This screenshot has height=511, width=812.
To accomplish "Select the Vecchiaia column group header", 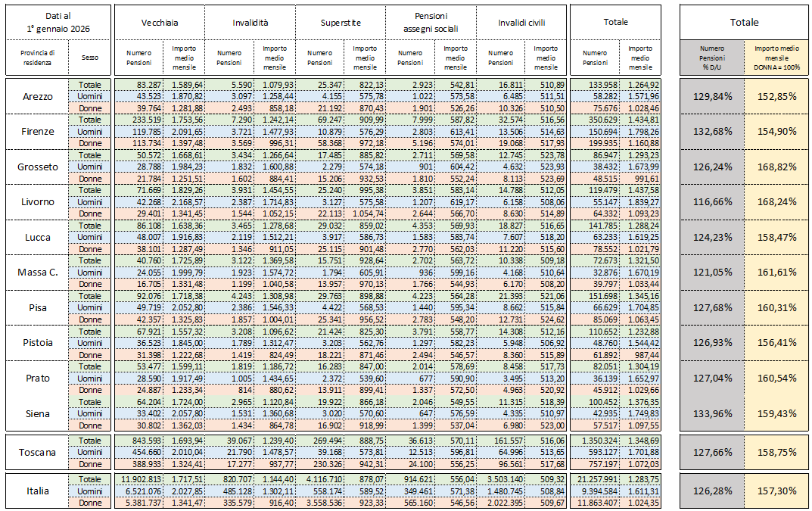I will click(159, 22).
